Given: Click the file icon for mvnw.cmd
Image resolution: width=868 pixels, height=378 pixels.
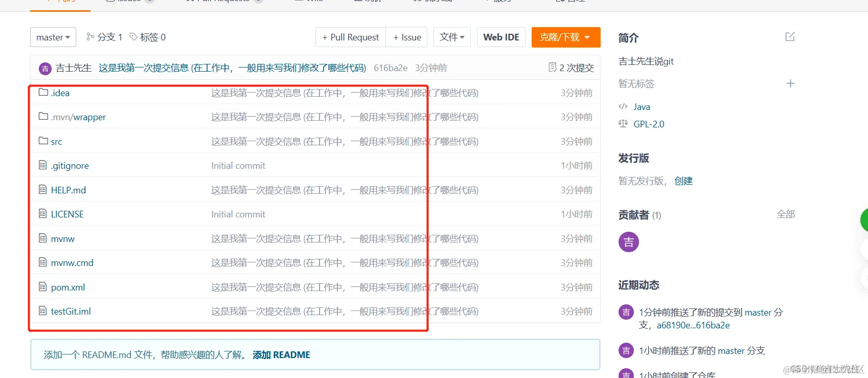Looking at the screenshot, I should [x=43, y=262].
